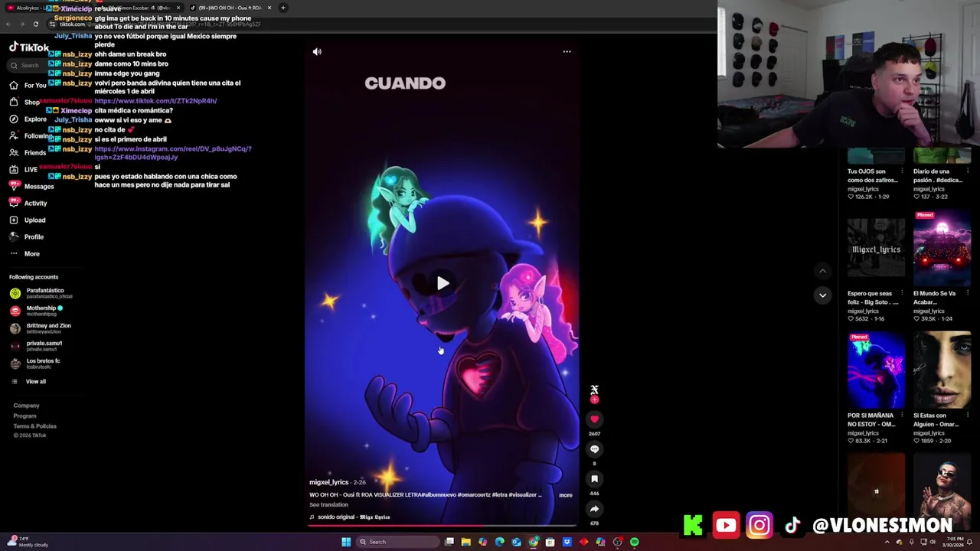
Task: Open Activity notifications
Action: [28, 203]
